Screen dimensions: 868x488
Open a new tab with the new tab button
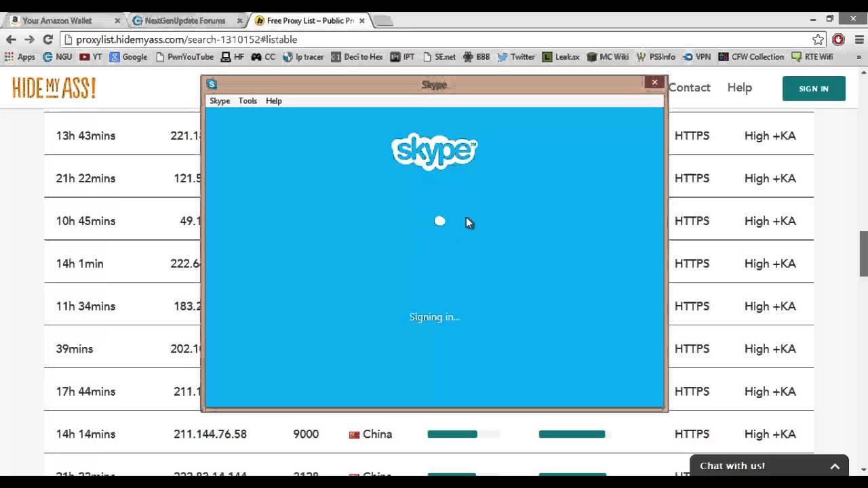(x=384, y=21)
